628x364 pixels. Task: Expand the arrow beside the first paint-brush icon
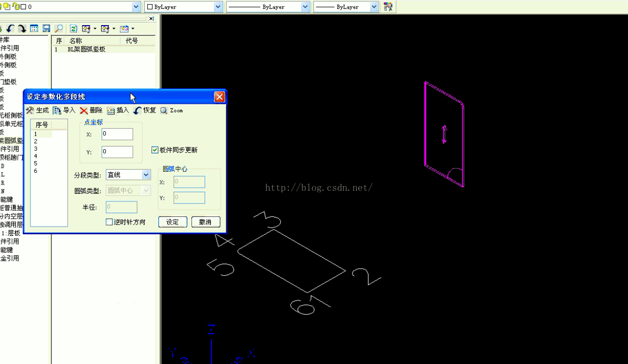coord(95,29)
